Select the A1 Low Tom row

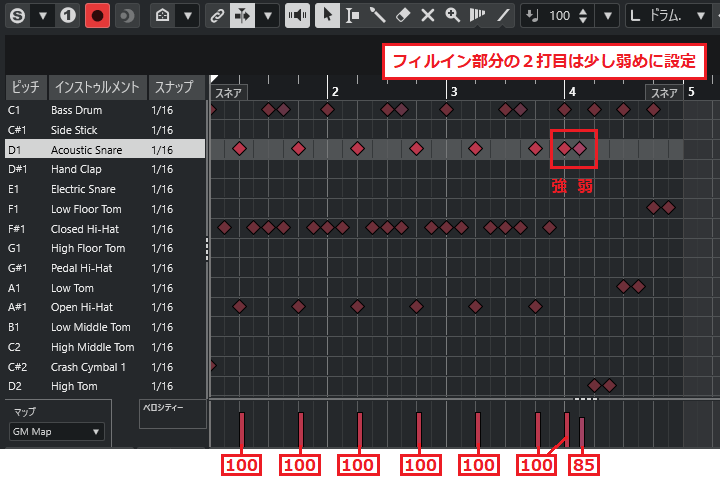coord(105,288)
